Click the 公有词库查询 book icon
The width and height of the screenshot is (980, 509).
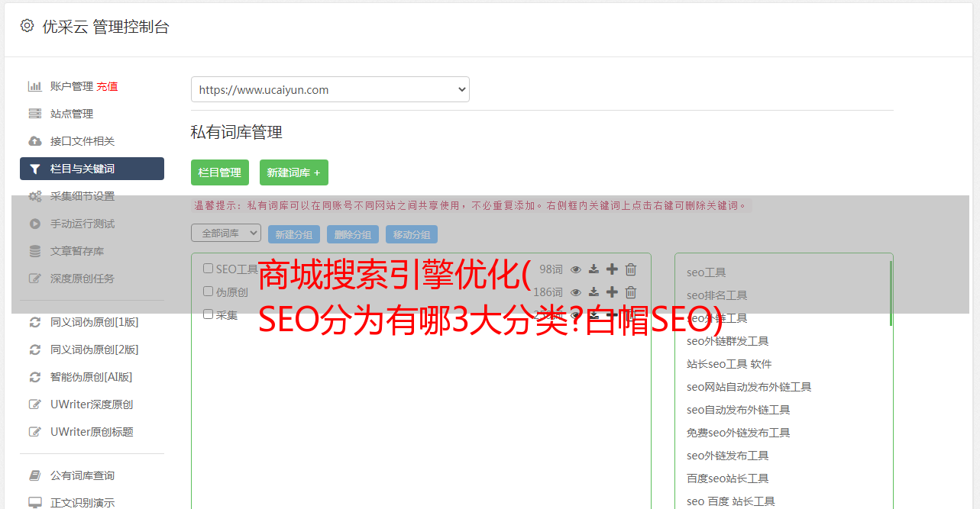click(35, 475)
